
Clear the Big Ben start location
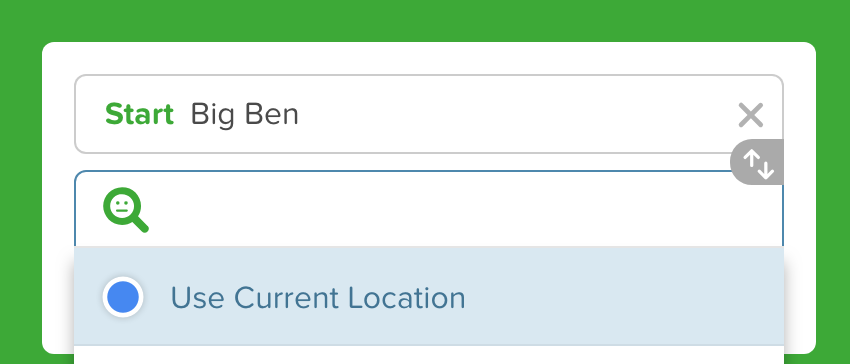point(750,115)
